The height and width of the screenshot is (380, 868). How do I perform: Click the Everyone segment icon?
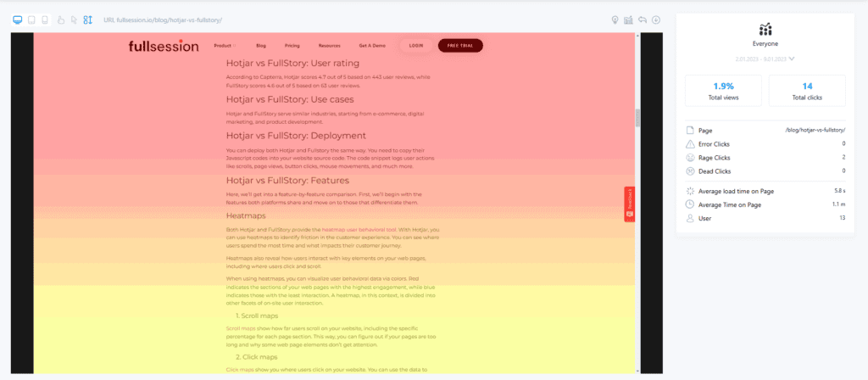point(765,28)
